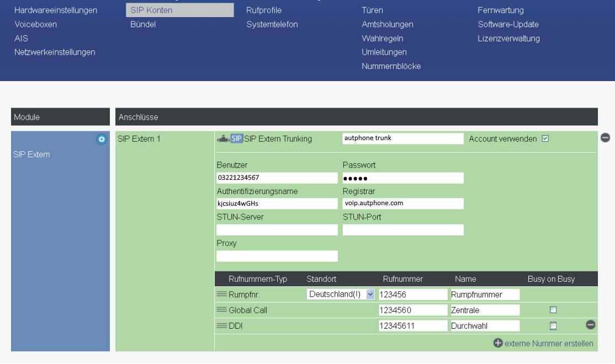
Task: Uncheck the Account verwenden checkbox
Action: coord(545,139)
